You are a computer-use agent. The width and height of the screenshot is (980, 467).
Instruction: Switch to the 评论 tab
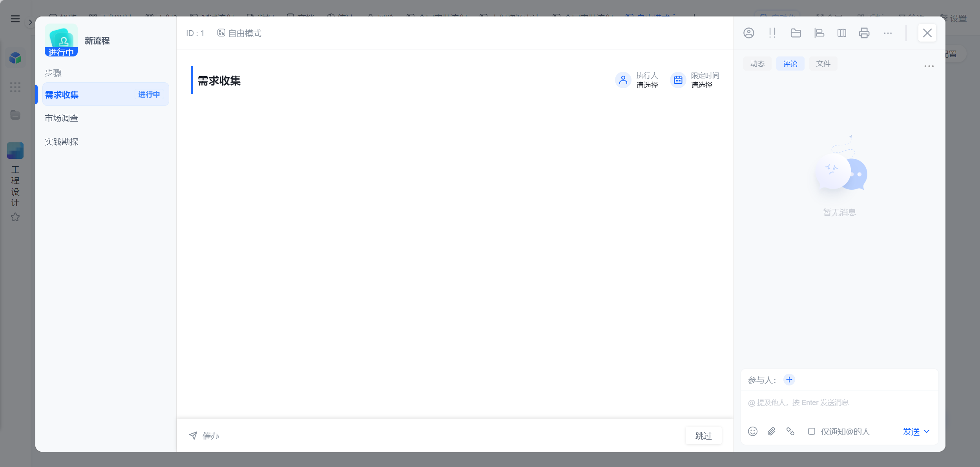pyautogui.click(x=790, y=64)
